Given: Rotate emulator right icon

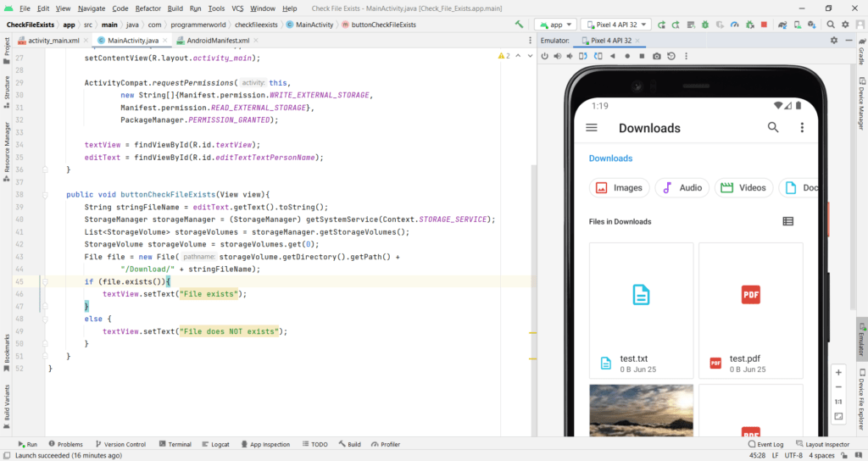Looking at the screenshot, I should 598,56.
